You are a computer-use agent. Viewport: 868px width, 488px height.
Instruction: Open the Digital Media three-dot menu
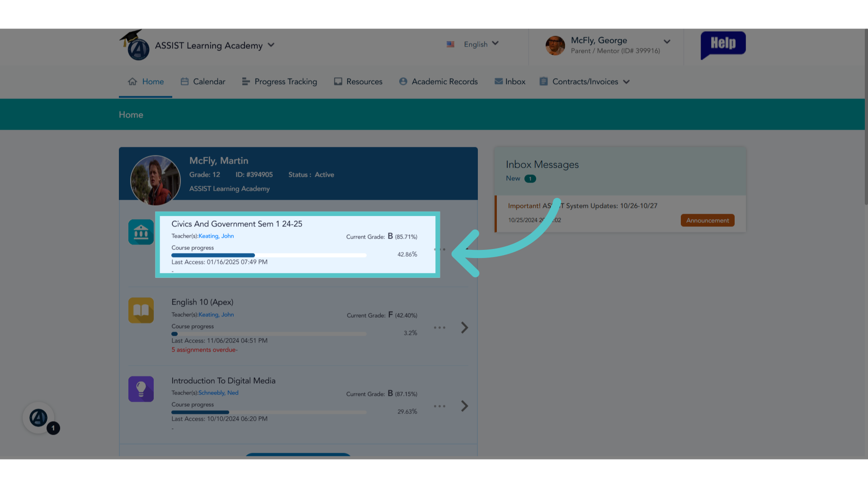coord(439,406)
